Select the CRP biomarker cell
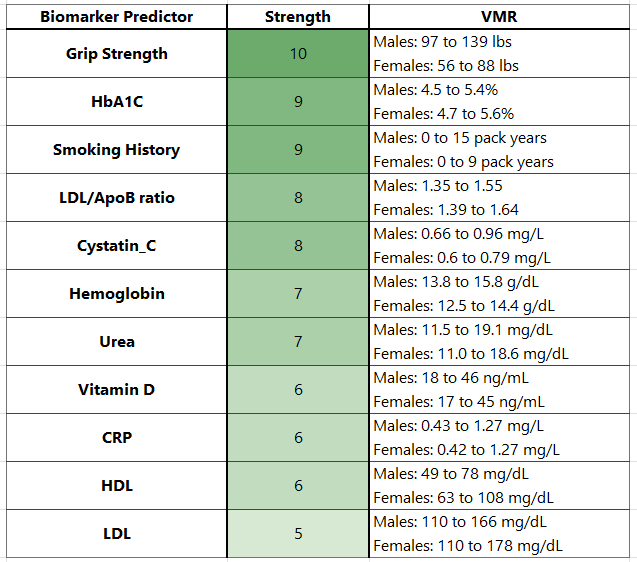 116,438
